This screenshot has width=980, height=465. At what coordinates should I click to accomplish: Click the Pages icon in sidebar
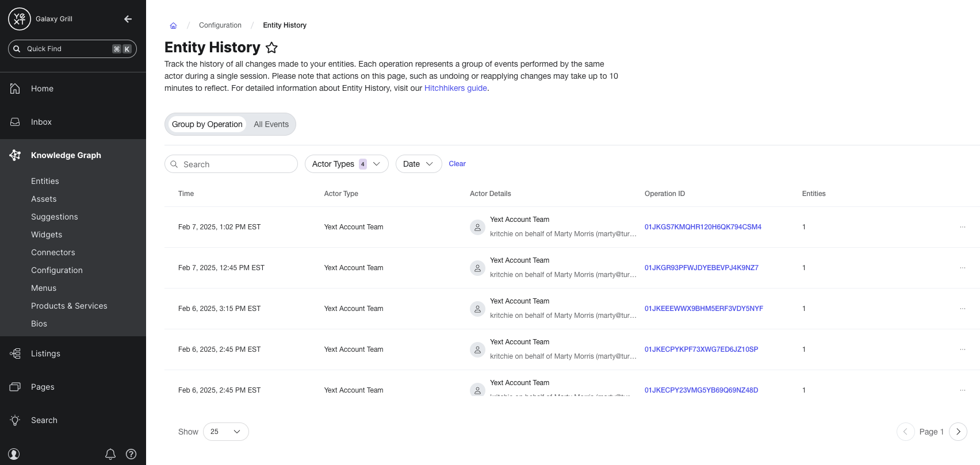pyautogui.click(x=15, y=387)
